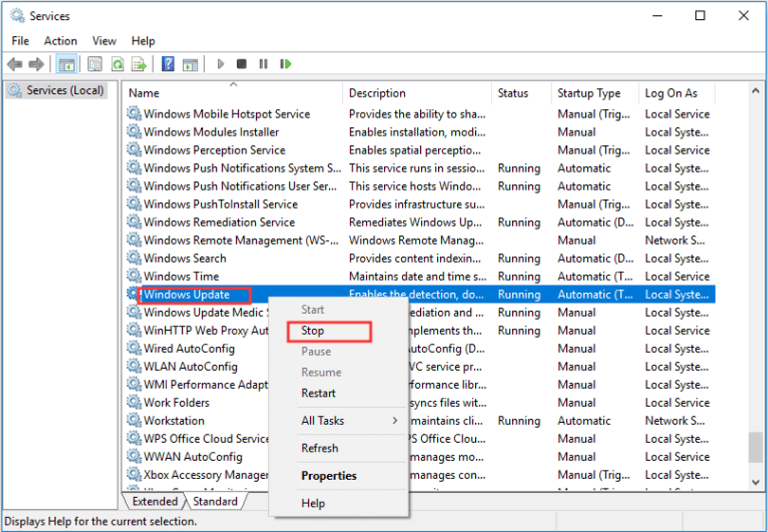The height and width of the screenshot is (532, 768).
Task: Click the scrollbar up arrow
Action: point(756,91)
